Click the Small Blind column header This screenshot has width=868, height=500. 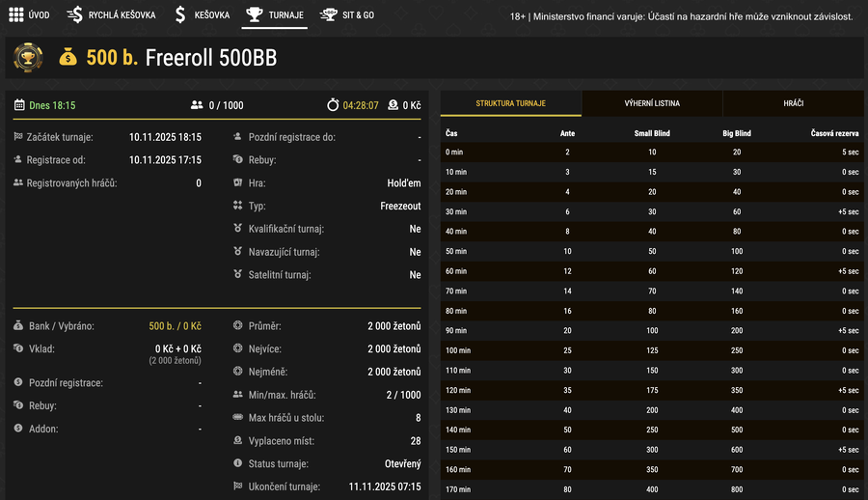click(652, 133)
